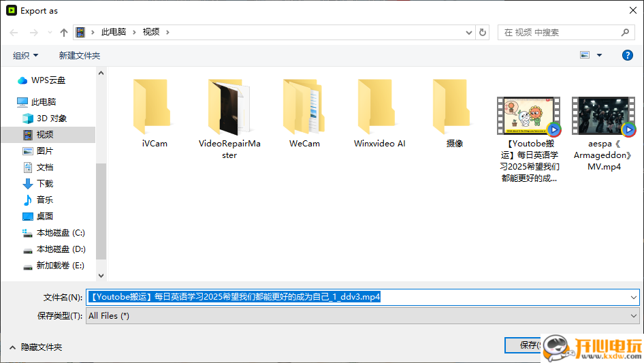Go back with the left arrow

[14, 33]
